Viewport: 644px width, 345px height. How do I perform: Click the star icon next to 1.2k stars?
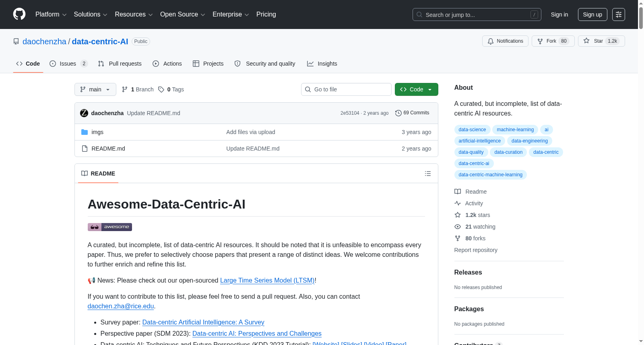click(x=458, y=215)
